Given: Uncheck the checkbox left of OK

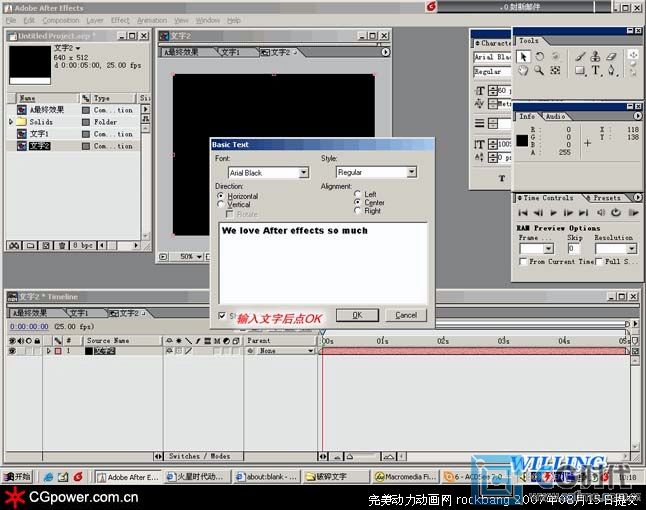Looking at the screenshot, I should [222, 316].
